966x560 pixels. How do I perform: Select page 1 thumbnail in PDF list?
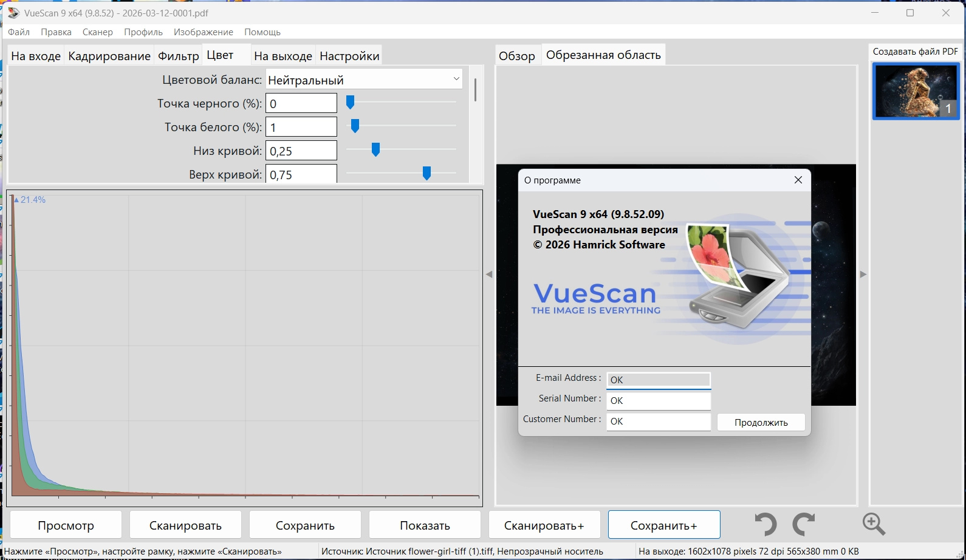coord(916,91)
